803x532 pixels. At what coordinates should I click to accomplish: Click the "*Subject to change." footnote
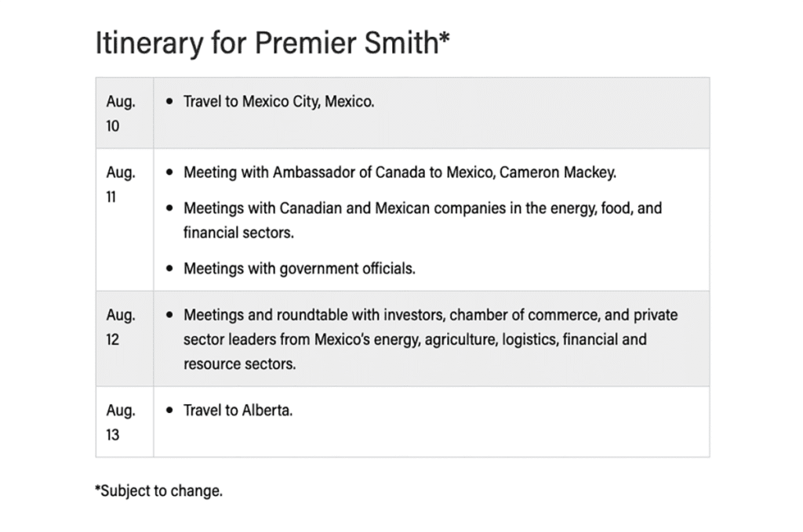point(158,492)
